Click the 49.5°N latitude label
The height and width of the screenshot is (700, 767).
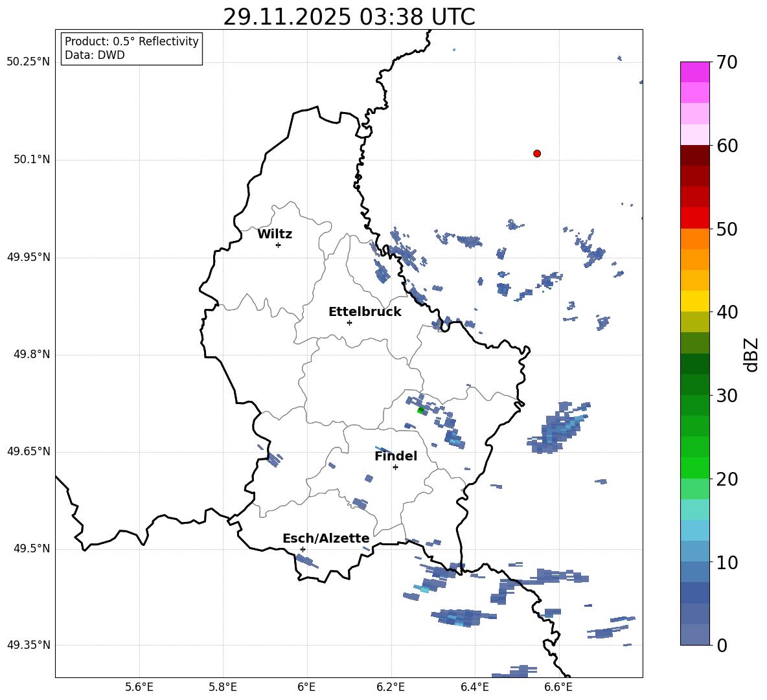tap(32, 548)
